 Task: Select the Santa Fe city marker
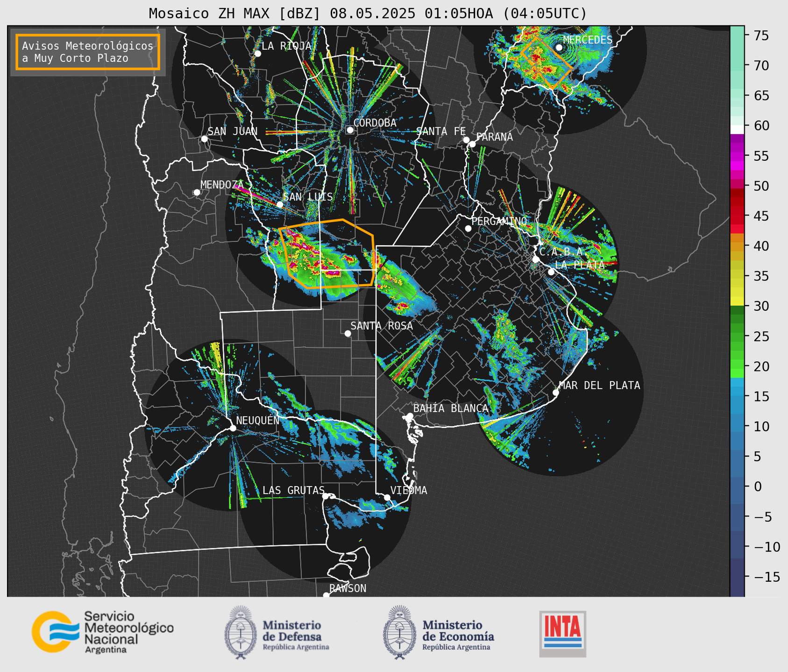coord(466,140)
